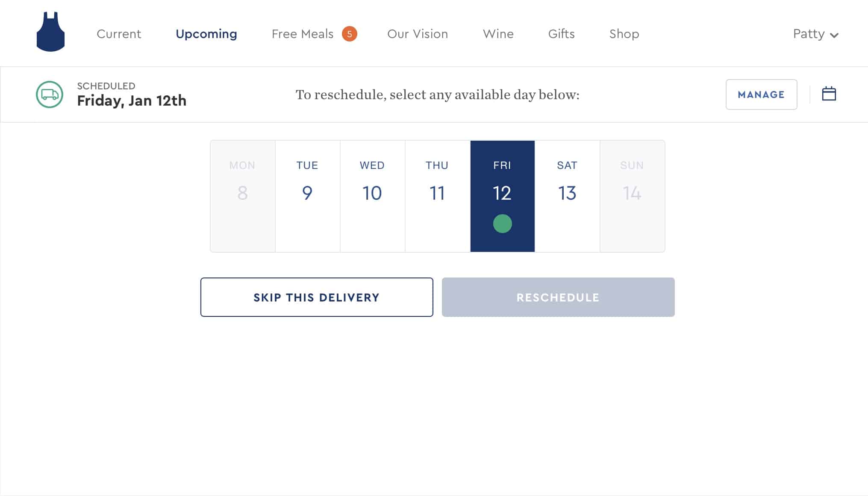Image resolution: width=868 pixels, height=496 pixels.
Task: Click the Reschedule button
Action: click(x=558, y=297)
